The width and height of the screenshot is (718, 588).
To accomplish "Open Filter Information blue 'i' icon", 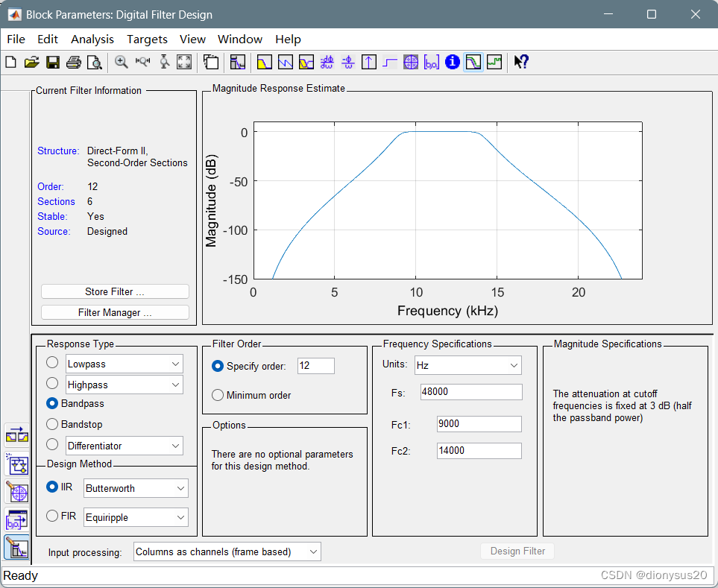I will click(x=452, y=63).
